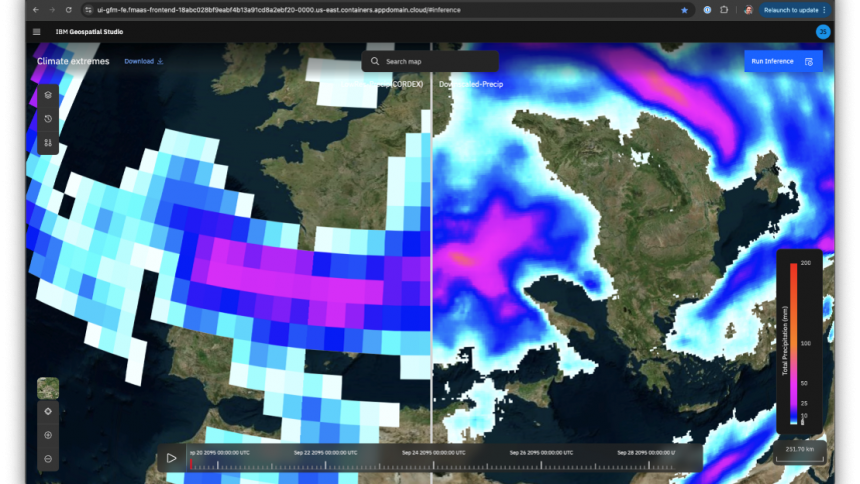Play the timeline animation
The width and height of the screenshot is (860, 484).
coord(171,458)
